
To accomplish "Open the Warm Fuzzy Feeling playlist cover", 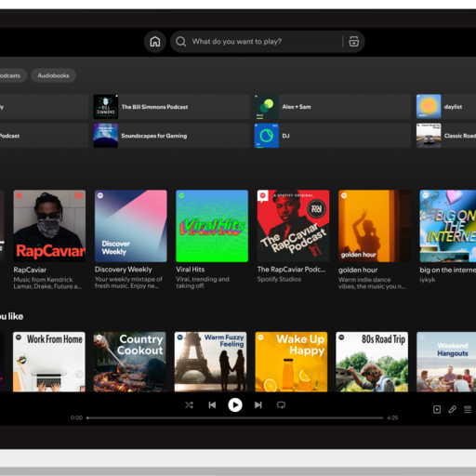I will [x=210, y=362].
